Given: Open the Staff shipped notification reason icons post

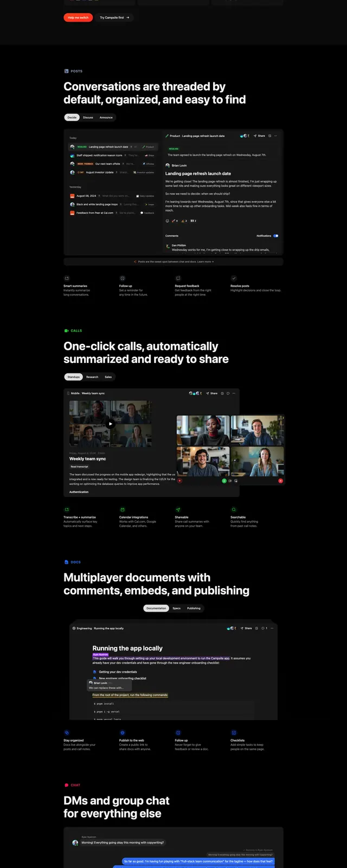Looking at the screenshot, I should (x=113, y=155).
